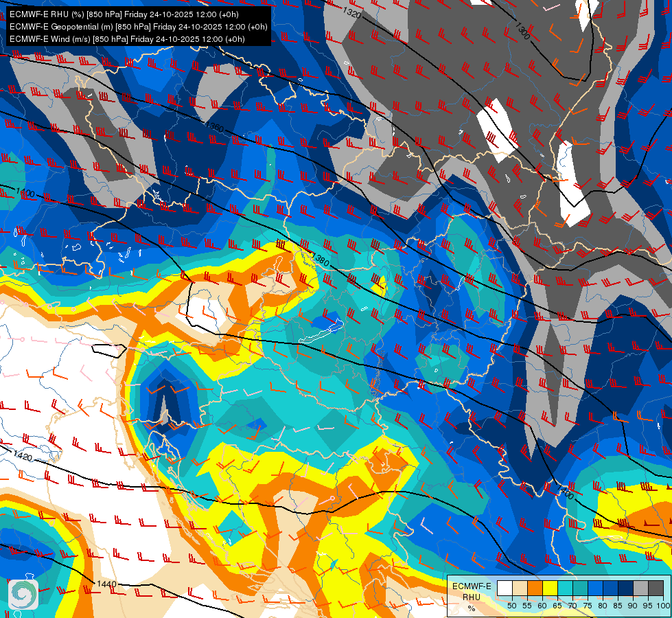Select the orange 55-60% legend swatch
This screenshot has height=618, width=672.
[535, 588]
